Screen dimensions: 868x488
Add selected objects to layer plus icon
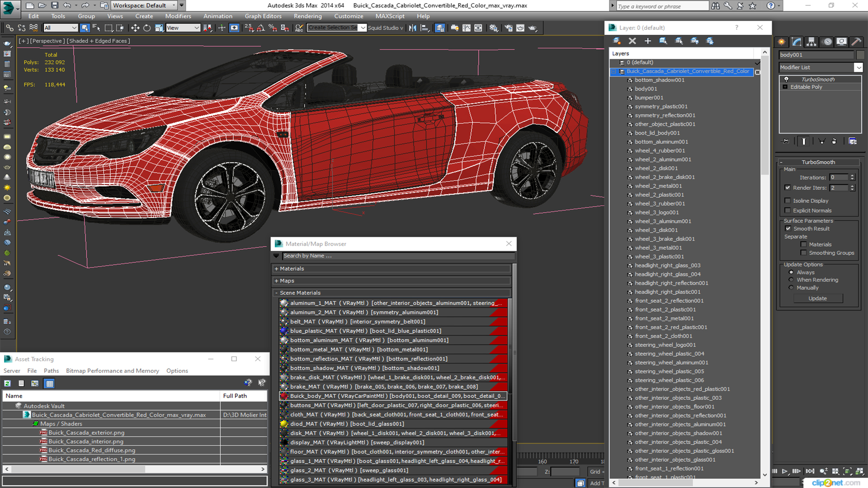click(648, 41)
